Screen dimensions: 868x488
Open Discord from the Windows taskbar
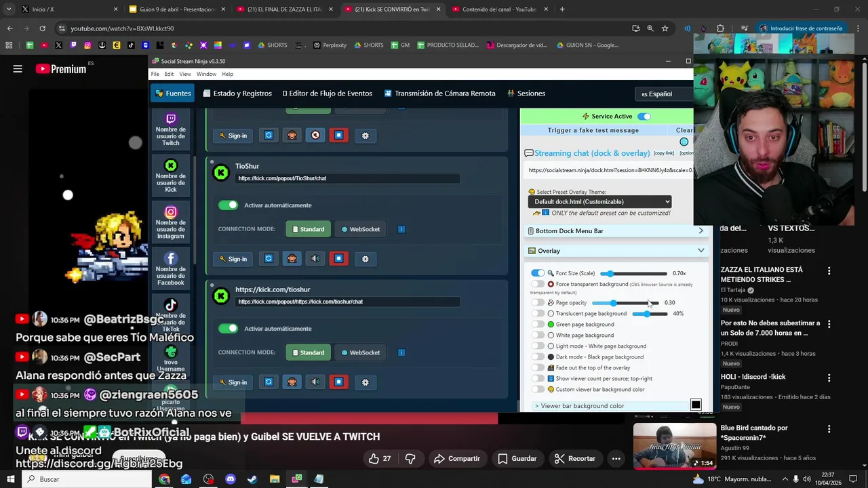(x=231, y=479)
